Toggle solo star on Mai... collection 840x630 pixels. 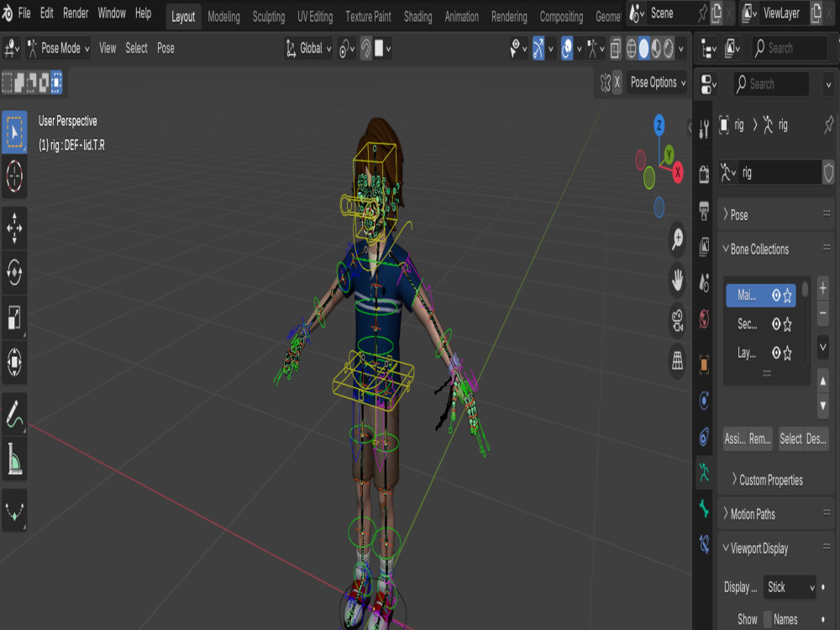[x=788, y=295]
